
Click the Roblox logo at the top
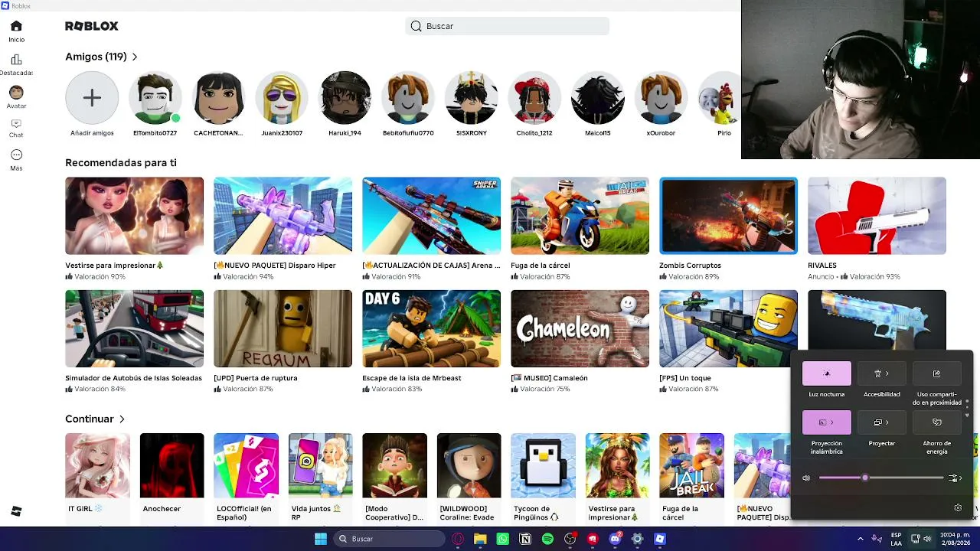[x=92, y=26]
